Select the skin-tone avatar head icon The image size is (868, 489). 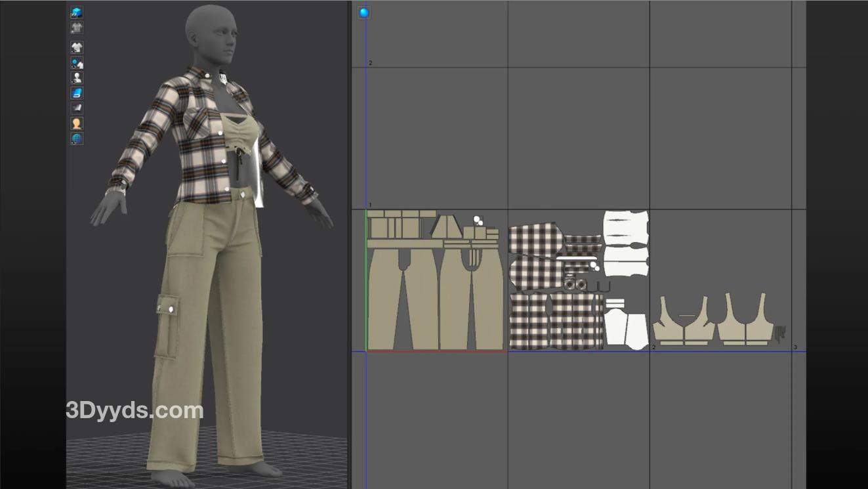(x=77, y=123)
